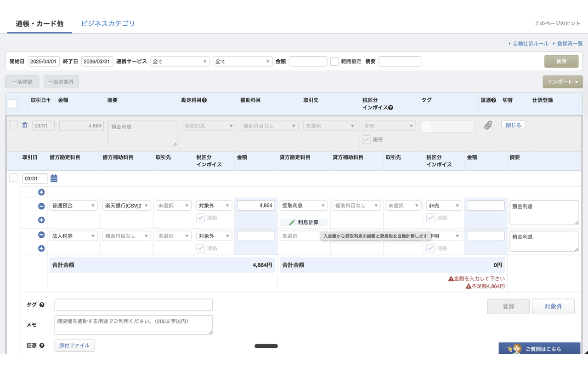Click the help icon beside タグ label

click(x=42, y=305)
